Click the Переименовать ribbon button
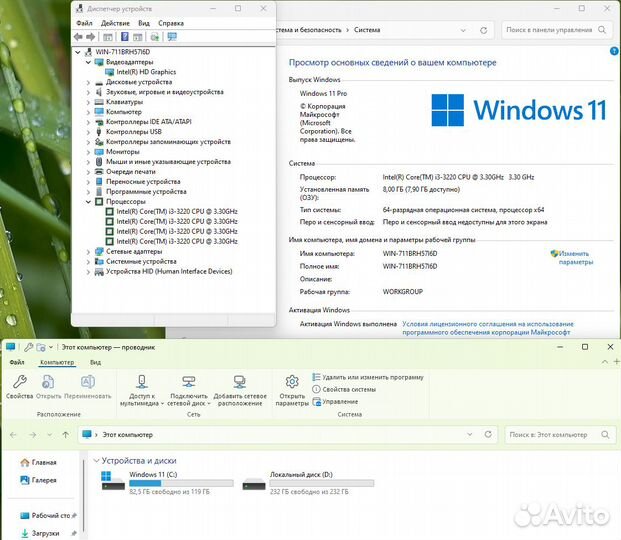The width and height of the screenshot is (621, 540). point(88,387)
